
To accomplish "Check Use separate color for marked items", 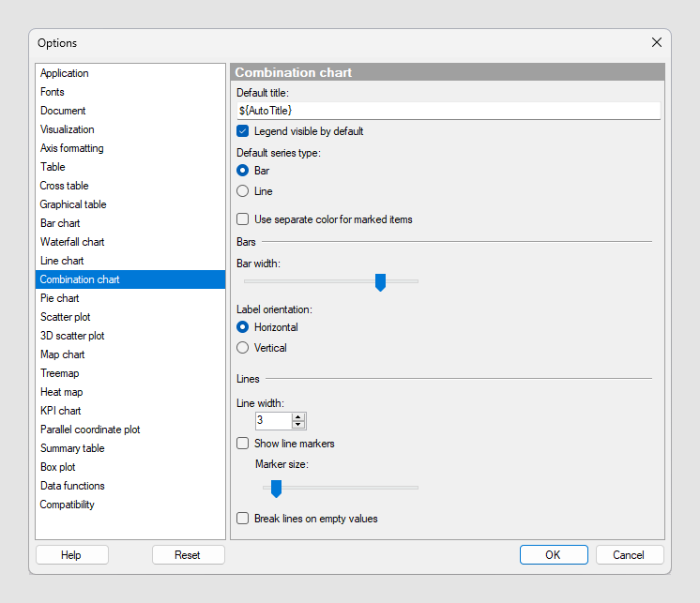I will [x=242, y=219].
